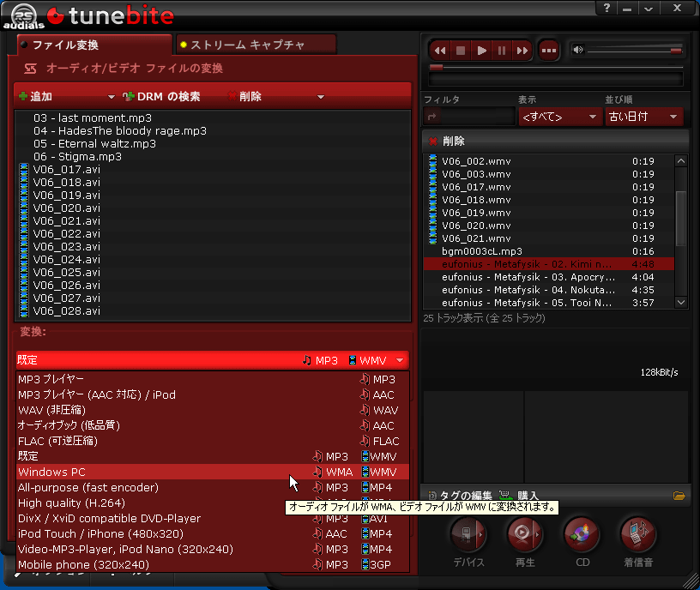The height and width of the screenshot is (590, 700).
Task: Choose Video-MP3-Player, iPod Nano (320x240) profile
Action: tap(213, 550)
